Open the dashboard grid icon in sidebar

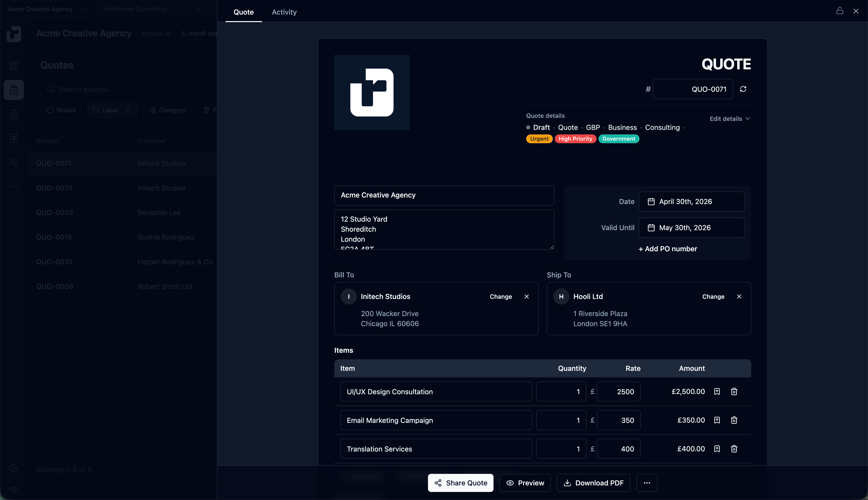tap(14, 66)
